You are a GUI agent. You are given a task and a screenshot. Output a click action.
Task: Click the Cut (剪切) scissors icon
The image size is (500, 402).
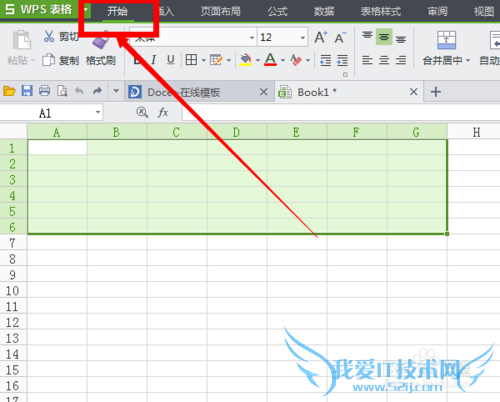[49, 36]
